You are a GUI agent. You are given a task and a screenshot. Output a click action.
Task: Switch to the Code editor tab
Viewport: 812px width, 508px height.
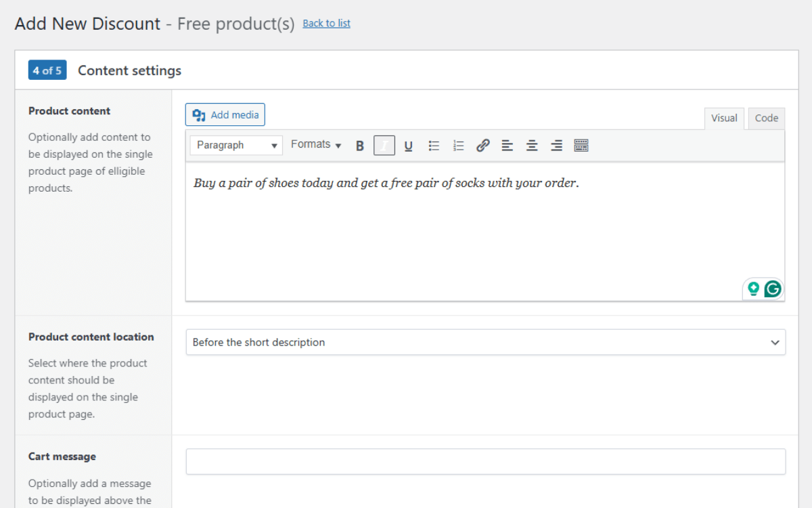[x=766, y=118]
